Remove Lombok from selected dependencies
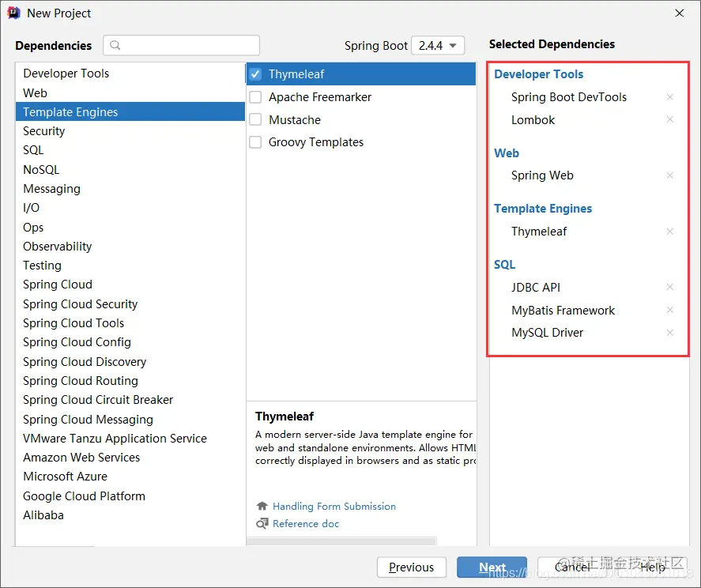 tap(669, 119)
